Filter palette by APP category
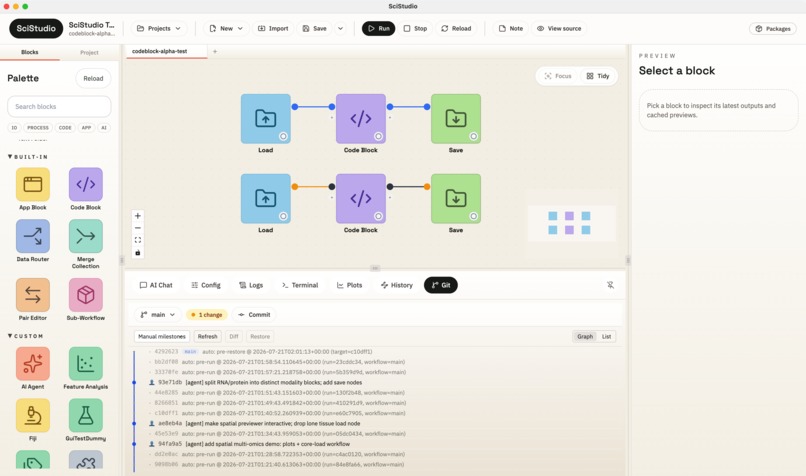This screenshot has height=476, width=806. pos(86,127)
